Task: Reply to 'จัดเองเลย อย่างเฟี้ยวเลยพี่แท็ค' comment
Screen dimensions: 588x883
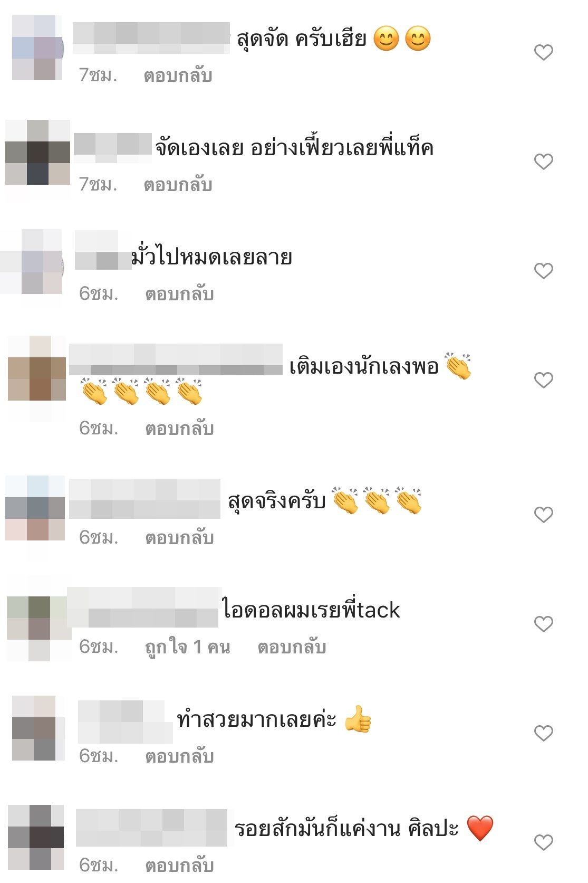Action: 178,185
